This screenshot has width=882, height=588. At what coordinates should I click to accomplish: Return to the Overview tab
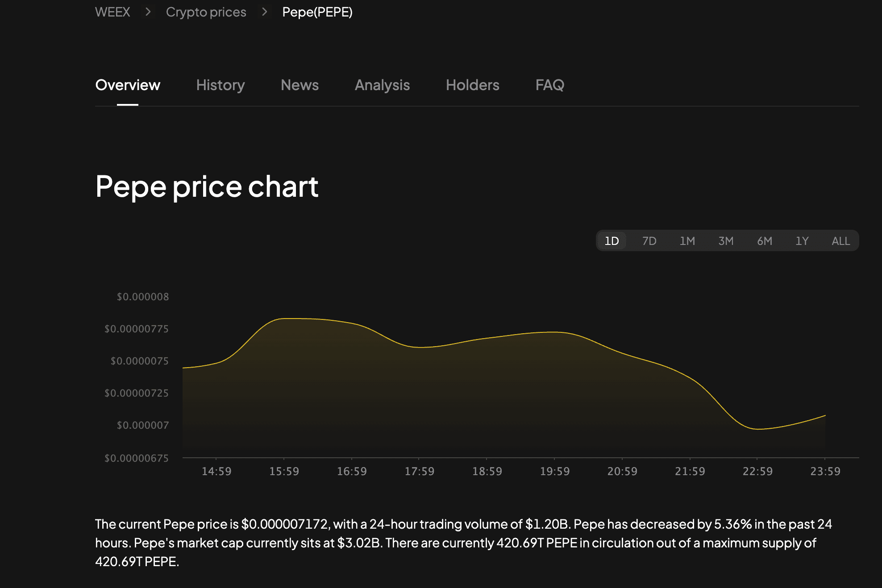tap(128, 85)
